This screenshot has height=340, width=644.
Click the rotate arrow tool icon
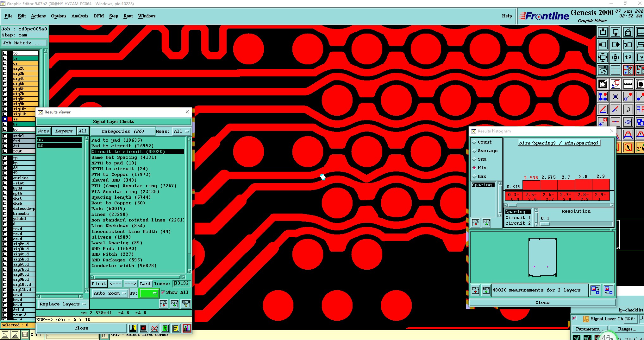[628, 109]
